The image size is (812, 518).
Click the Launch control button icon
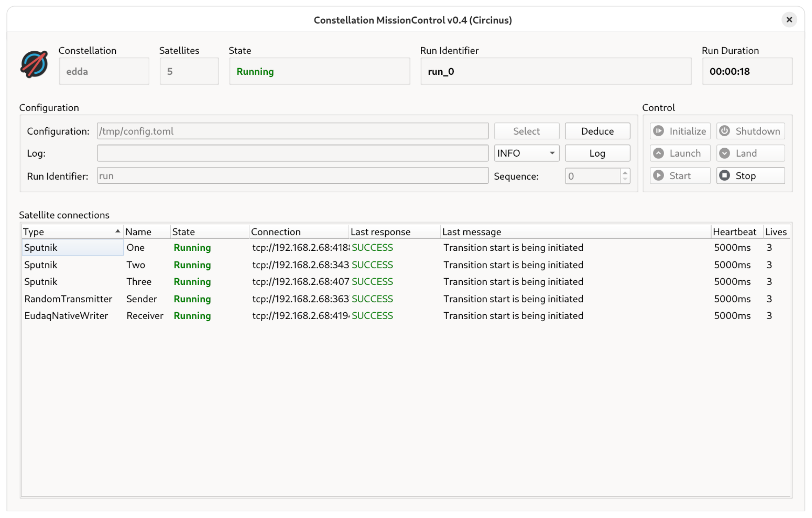pyautogui.click(x=659, y=153)
